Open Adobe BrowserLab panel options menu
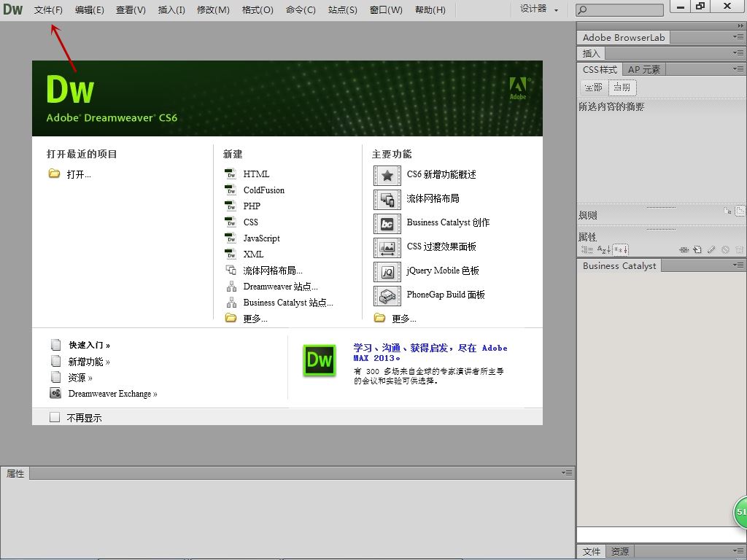The height and width of the screenshot is (560, 747). (x=738, y=37)
